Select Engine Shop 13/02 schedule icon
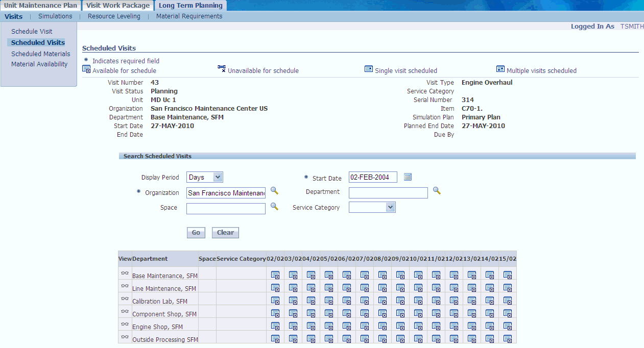 click(472, 326)
